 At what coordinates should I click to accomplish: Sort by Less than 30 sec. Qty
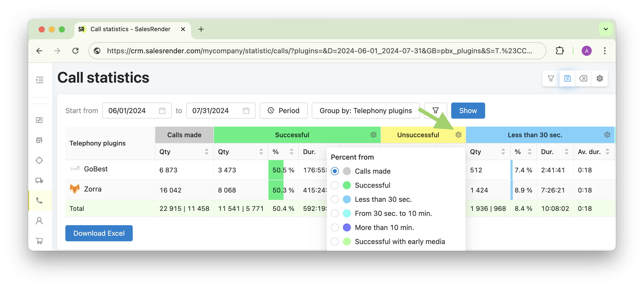(503, 152)
